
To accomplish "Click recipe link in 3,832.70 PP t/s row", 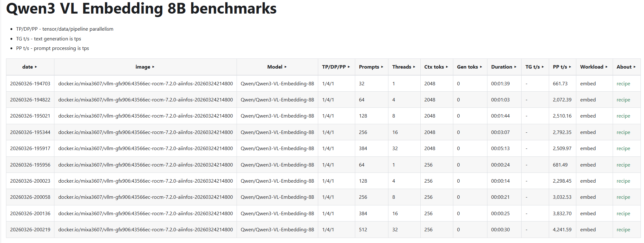I will coord(623,214).
